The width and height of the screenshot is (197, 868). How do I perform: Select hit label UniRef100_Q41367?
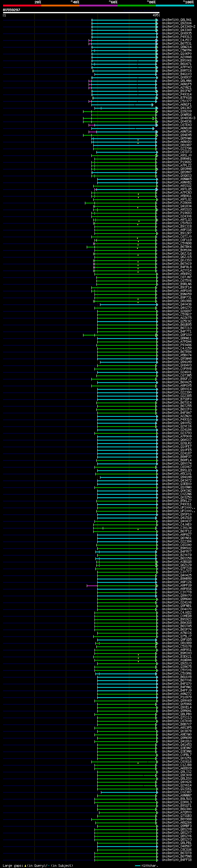pyautogui.click(x=177, y=108)
